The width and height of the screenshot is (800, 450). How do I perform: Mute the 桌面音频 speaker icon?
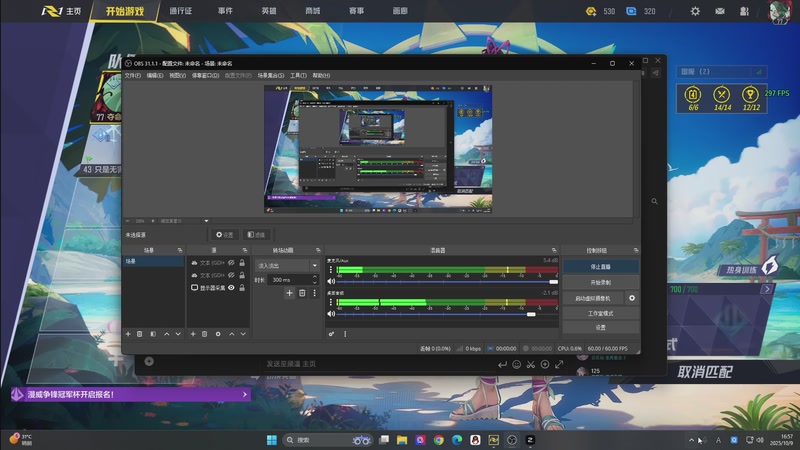pos(332,314)
